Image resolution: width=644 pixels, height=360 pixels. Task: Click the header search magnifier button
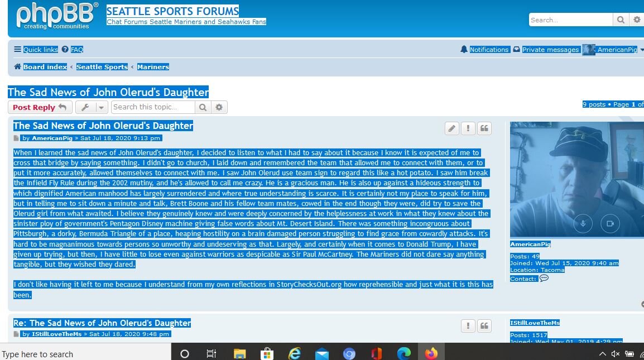click(621, 20)
